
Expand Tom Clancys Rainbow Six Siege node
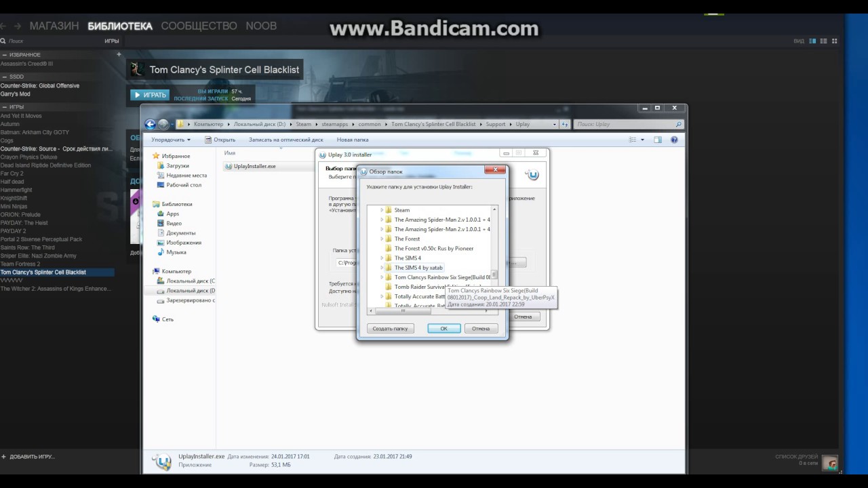[382, 277]
